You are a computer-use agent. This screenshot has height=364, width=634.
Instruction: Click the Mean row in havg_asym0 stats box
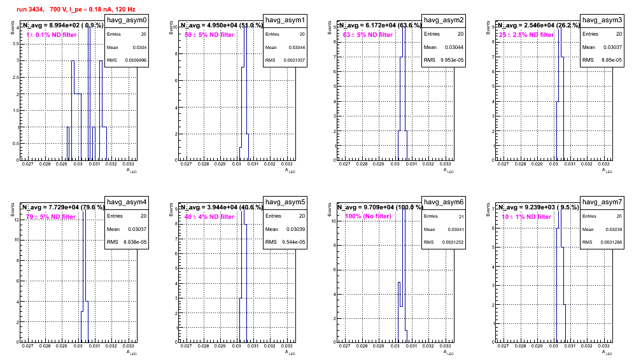[127, 47]
